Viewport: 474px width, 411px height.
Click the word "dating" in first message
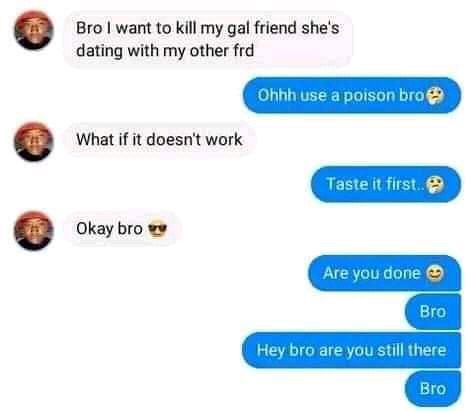click(x=99, y=51)
